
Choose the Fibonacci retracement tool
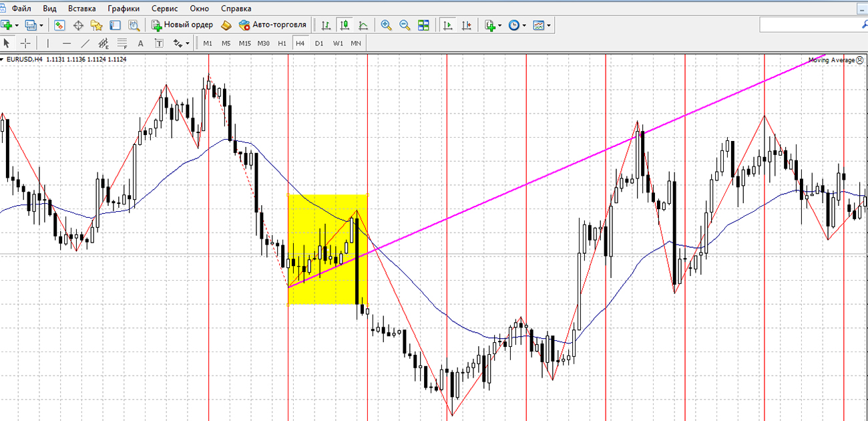click(122, 43)
